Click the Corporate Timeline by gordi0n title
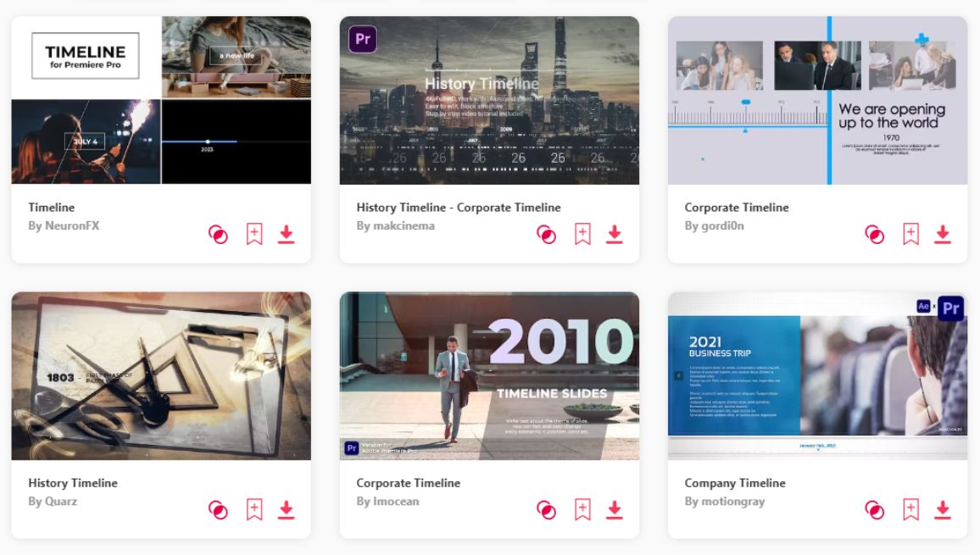The width and height of the screenshot is (980, 555). 737,207
